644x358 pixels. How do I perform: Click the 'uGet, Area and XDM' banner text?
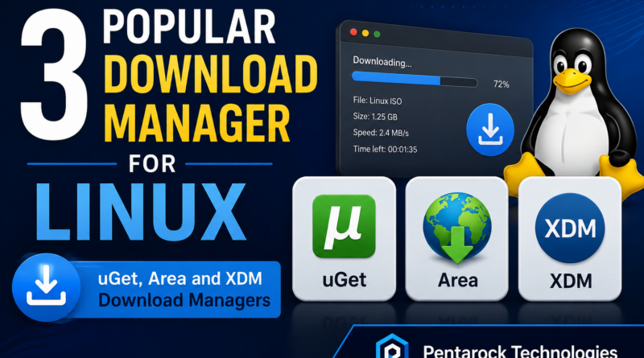[x=180, y=279]
